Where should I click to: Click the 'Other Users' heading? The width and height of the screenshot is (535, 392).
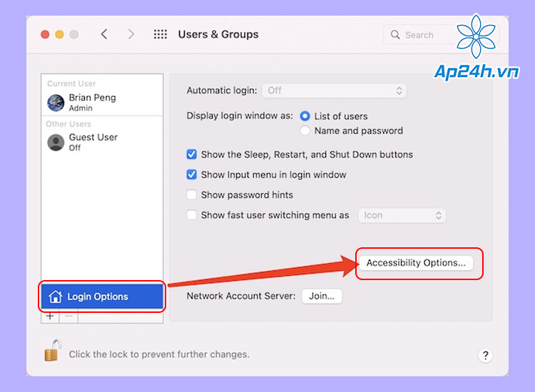[x=68, y=124]
